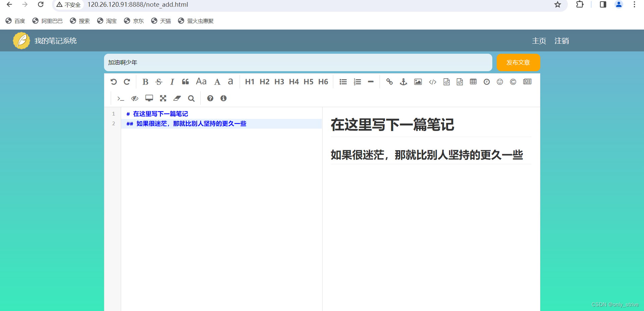The image size is (644, 311).
Task: Insert H3 heading
Action: (279, 82)
